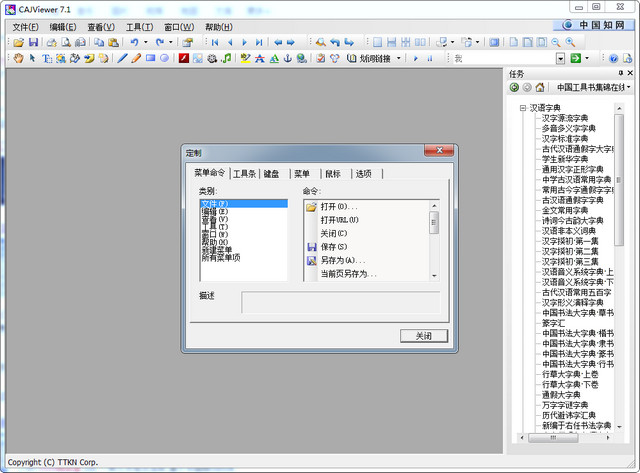Switch to the 键盘 tab in dialog

(271, 174)
